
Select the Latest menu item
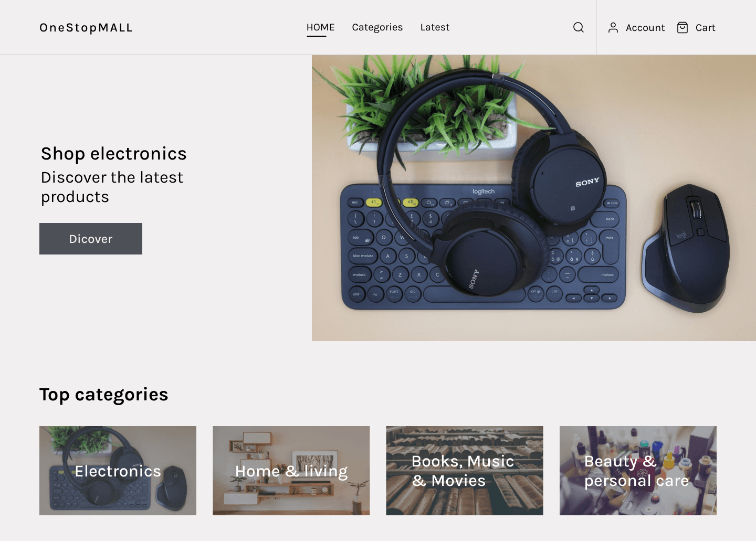pos(435,27)
